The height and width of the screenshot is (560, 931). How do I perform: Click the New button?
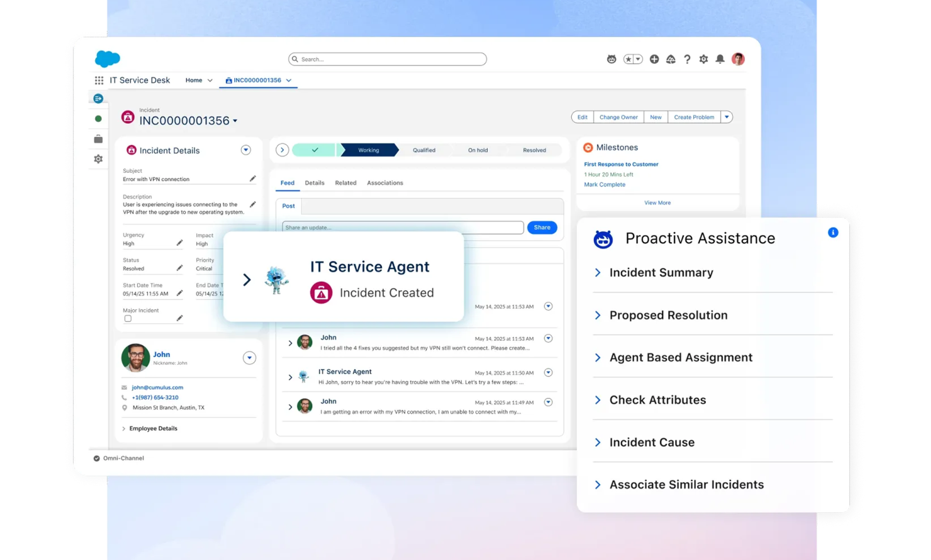[x=656, y=117]
